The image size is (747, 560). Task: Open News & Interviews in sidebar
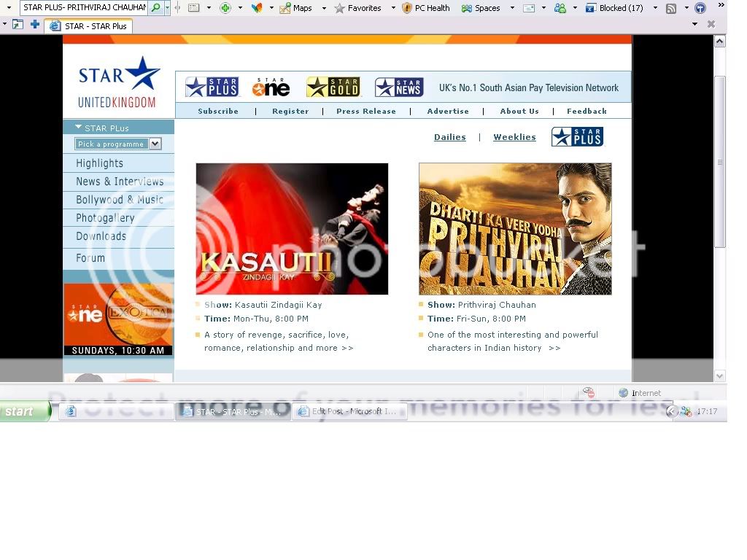(x=120, y=182)
